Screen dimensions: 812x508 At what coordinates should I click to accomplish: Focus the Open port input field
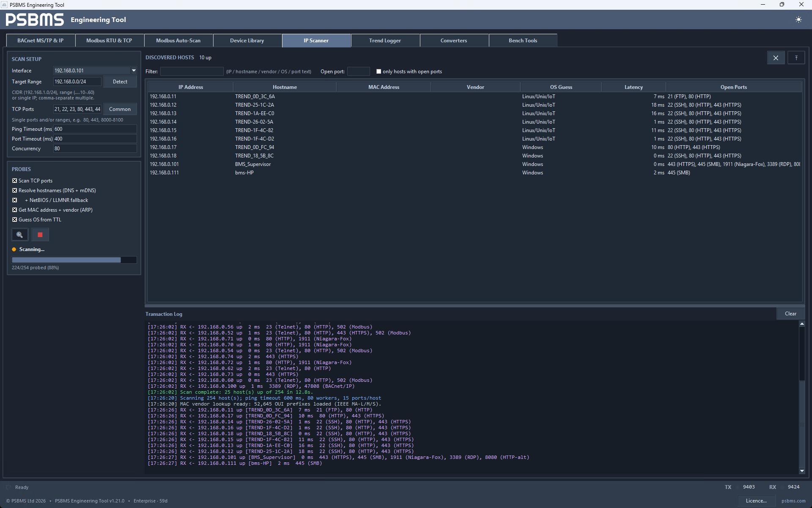tap(359, 72)
